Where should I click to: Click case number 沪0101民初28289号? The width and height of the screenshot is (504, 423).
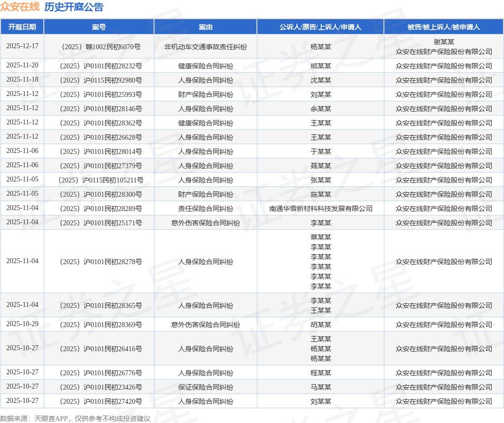[101, 209]
